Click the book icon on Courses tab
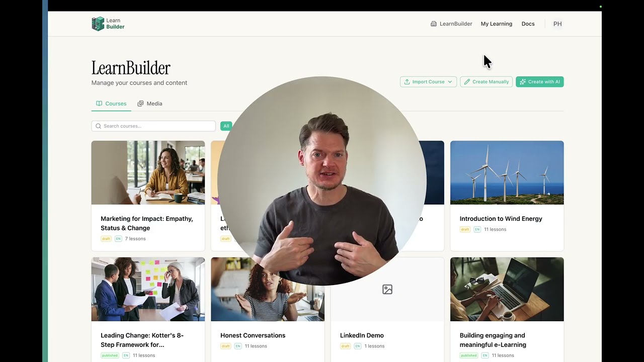Image resolution: width=644 pixels, height=362 pixels. click(99, 104)
